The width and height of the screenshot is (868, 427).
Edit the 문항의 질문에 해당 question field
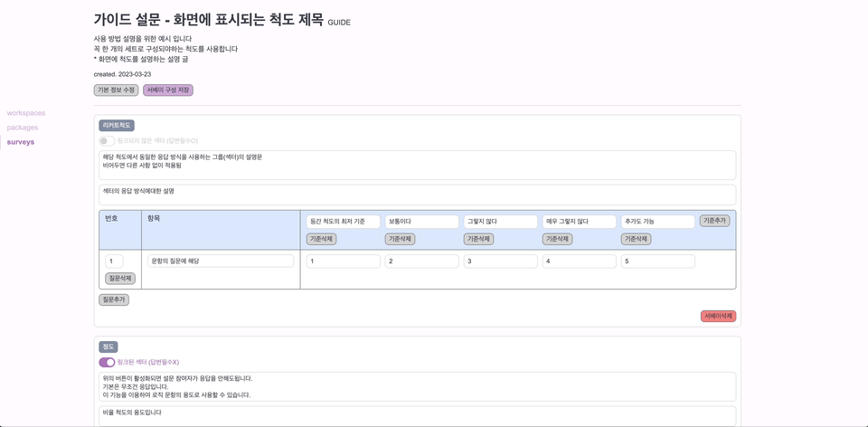(x=221, y=261)
